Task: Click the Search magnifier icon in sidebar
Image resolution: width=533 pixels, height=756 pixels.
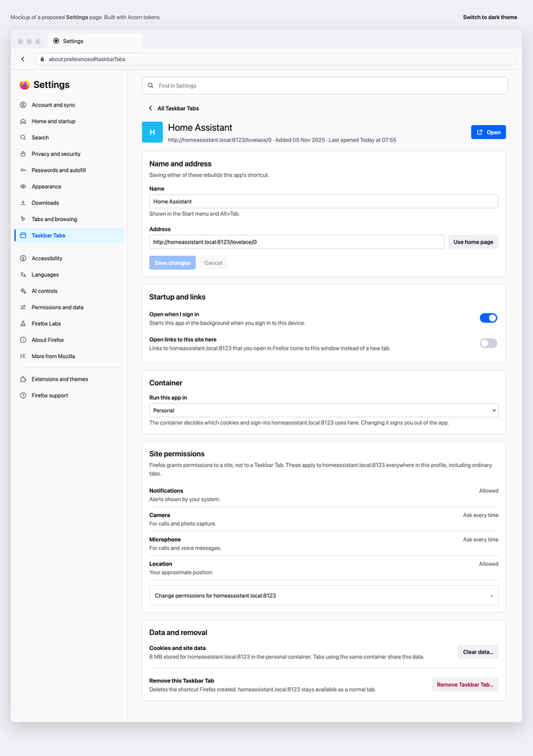Action: point(23,138)
